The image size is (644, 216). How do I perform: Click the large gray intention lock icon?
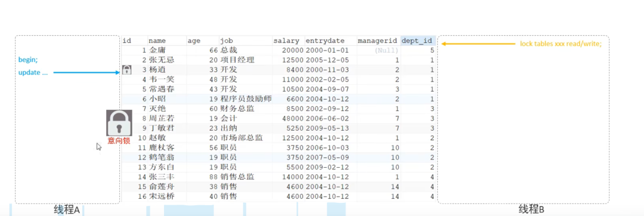(x=119, y=123)
